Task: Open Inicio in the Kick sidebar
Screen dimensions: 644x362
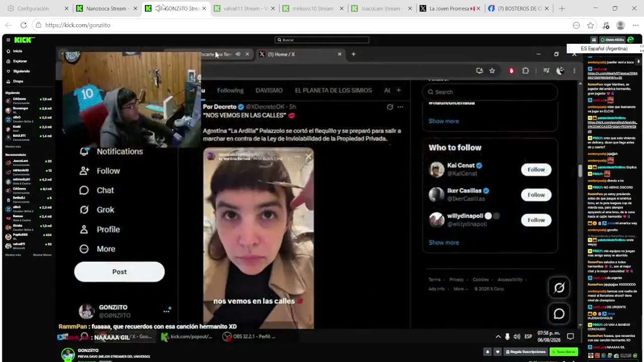Action: pyautogui.click(x=18, y=51)
